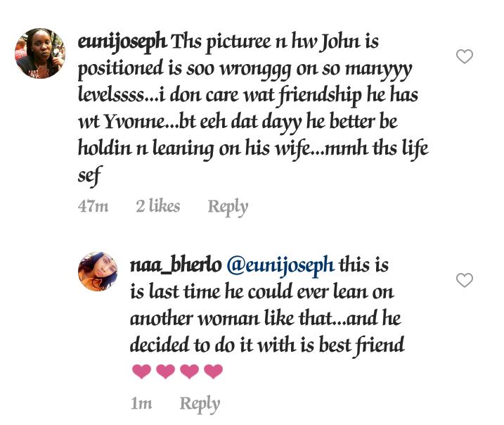Click the second pink heart emoji
The height and width of the screenshot is (425, 504).
click(x=165, y=372)
